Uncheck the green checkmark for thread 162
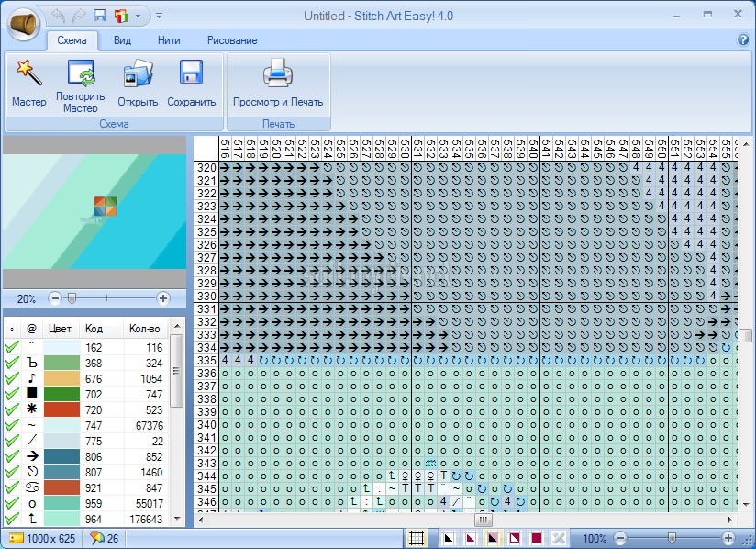Image resolution: width=756 pixels, height=549 pixels. click(12, 348)
